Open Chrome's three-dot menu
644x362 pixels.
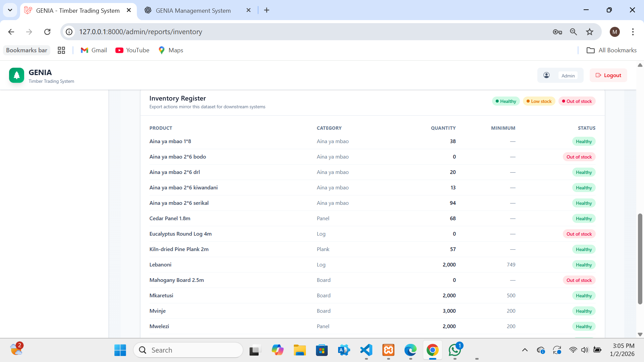click(x=633, y=32)
